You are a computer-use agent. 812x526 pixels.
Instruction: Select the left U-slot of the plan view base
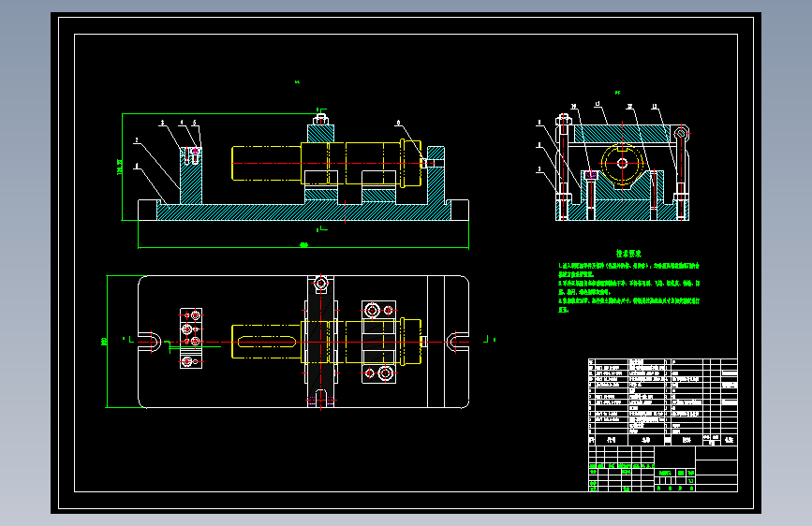pos(152,342)
